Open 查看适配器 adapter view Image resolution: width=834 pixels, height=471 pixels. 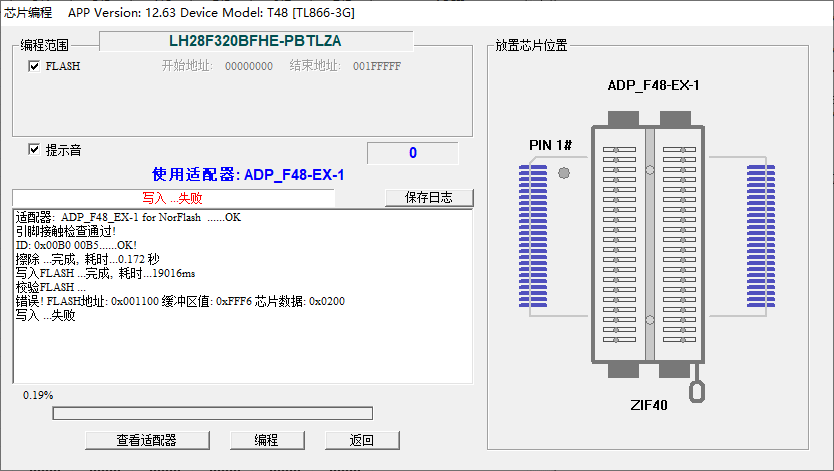pyautogui.click(x=146, y=440)
